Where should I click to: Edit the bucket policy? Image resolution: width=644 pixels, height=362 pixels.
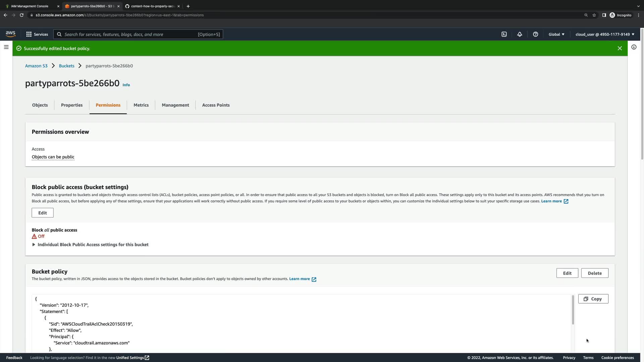click(x=567, y=273)
